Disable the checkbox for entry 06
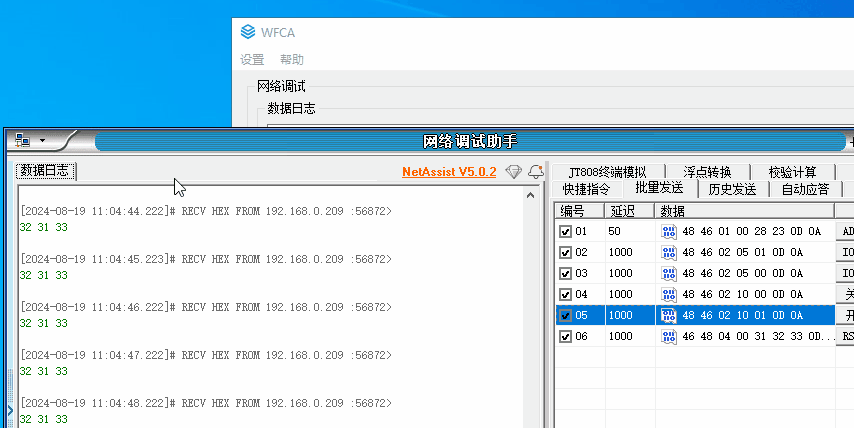This screenshot has width=854, height=428. pos(566,337)
